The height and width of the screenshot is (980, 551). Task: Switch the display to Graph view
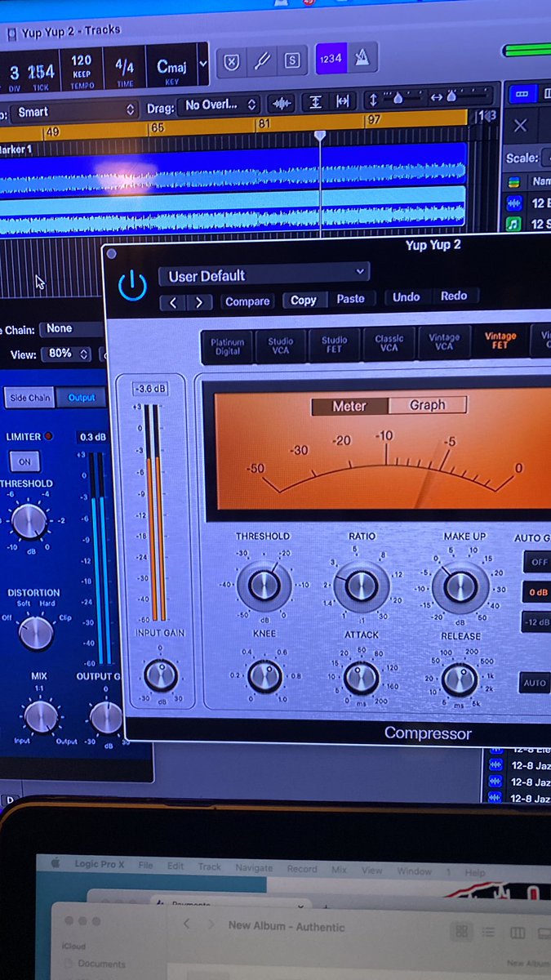(428, 405)
